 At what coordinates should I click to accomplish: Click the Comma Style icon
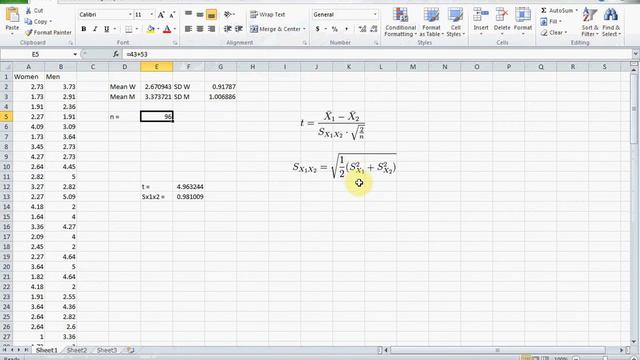coord(346,29)
